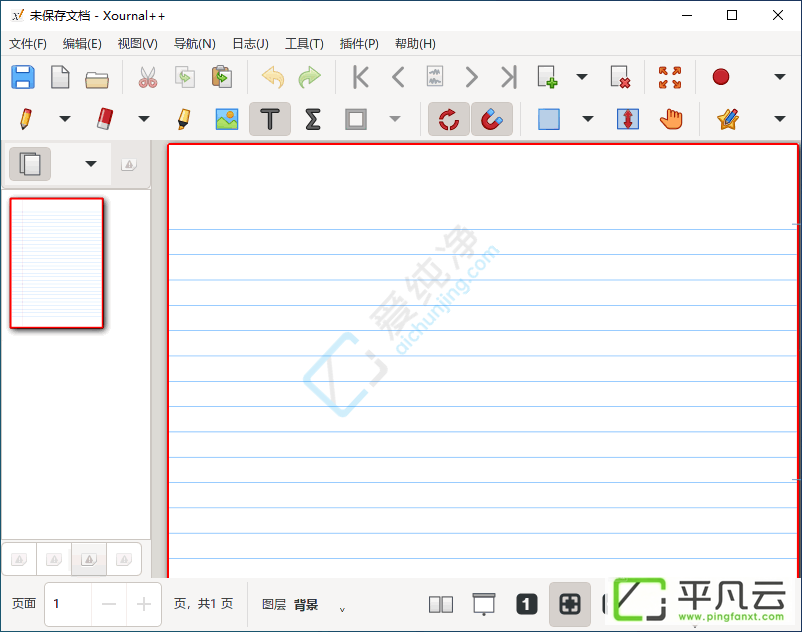Open the 工具(T) menu
Viewport: 802px width, 632px height.
tap(304, 44)
